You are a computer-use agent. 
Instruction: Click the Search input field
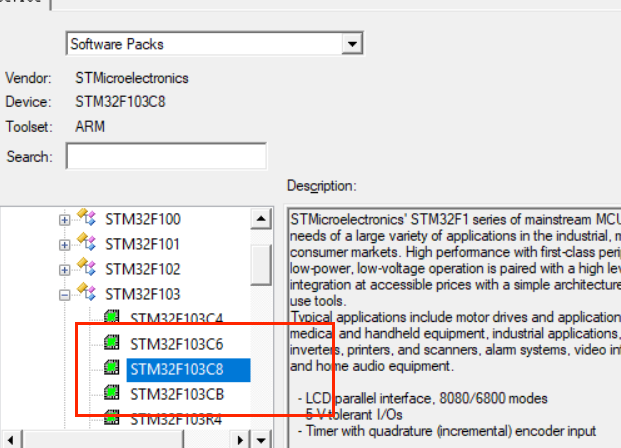[166, 156]
